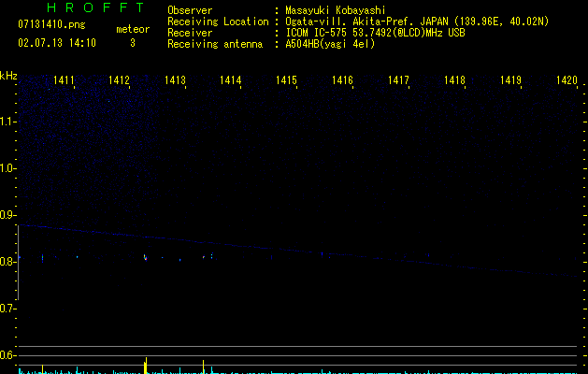Click the 1417 time axis label
The image size is (588, 374).
click(398, 80)
